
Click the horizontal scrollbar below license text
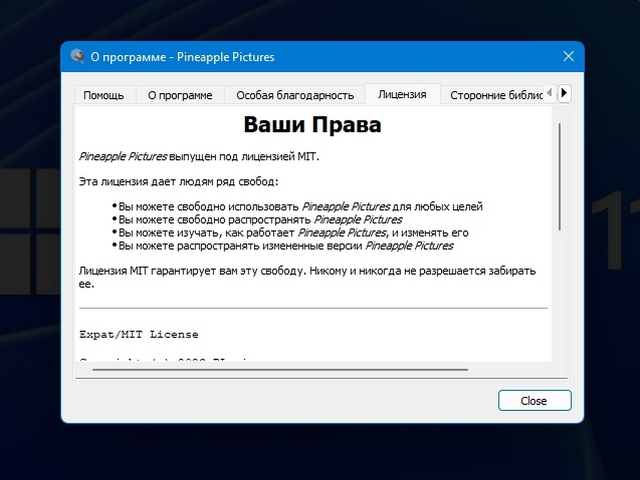click(x=280, y=370)
